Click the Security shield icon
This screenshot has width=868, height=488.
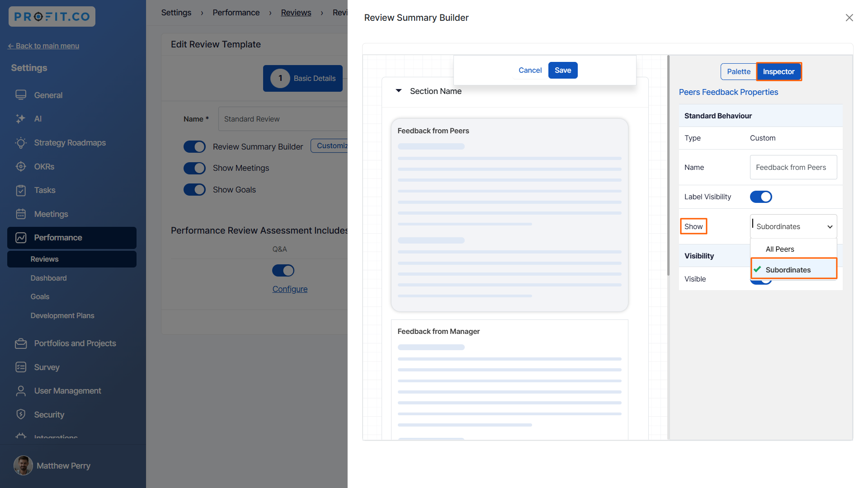coord(21,415)
